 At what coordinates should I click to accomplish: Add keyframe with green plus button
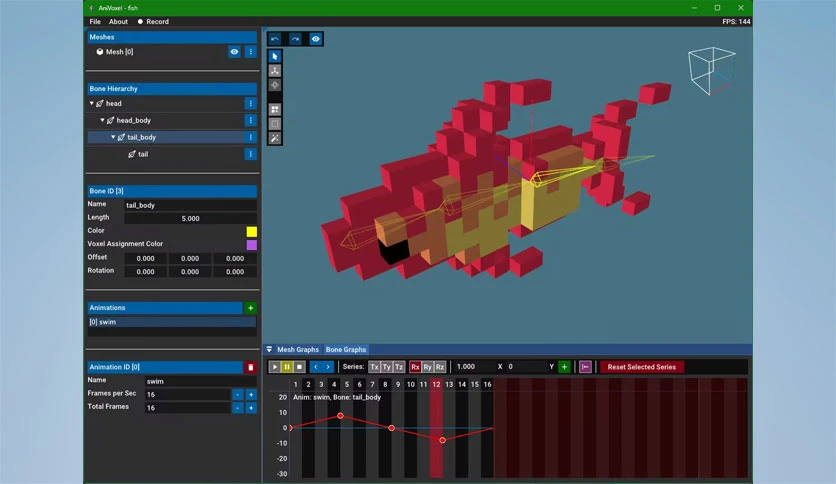pyautogui.click(x=564, y=367)
